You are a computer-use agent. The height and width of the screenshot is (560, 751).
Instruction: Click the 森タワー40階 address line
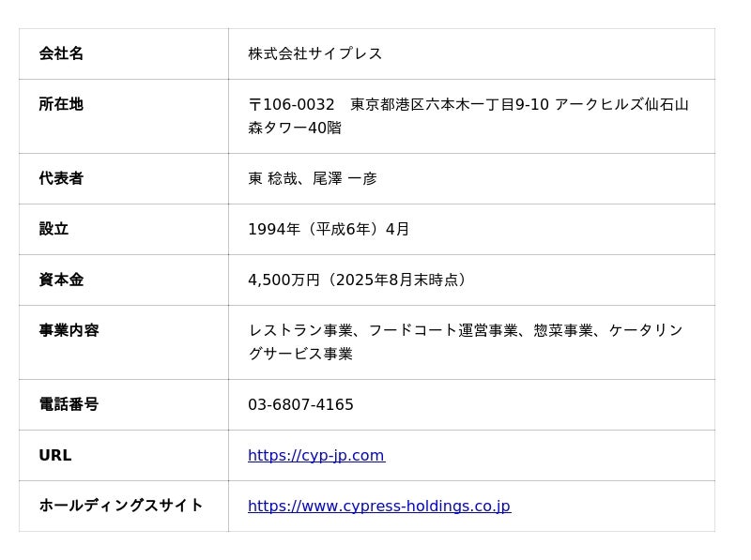[x=295, y=128]
